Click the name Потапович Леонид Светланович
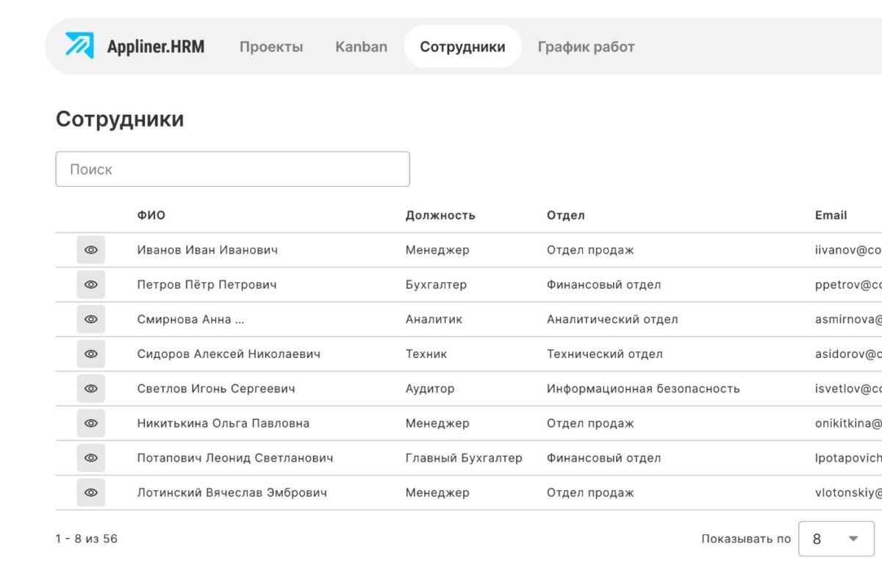Screen dimensions: 882x588 click(x=235, y=458)
